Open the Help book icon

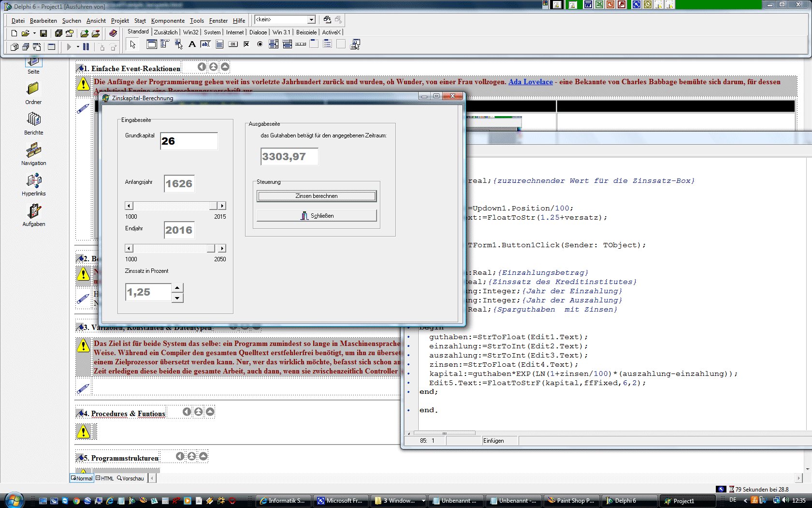pyautogui.click(x=113, y=33)
